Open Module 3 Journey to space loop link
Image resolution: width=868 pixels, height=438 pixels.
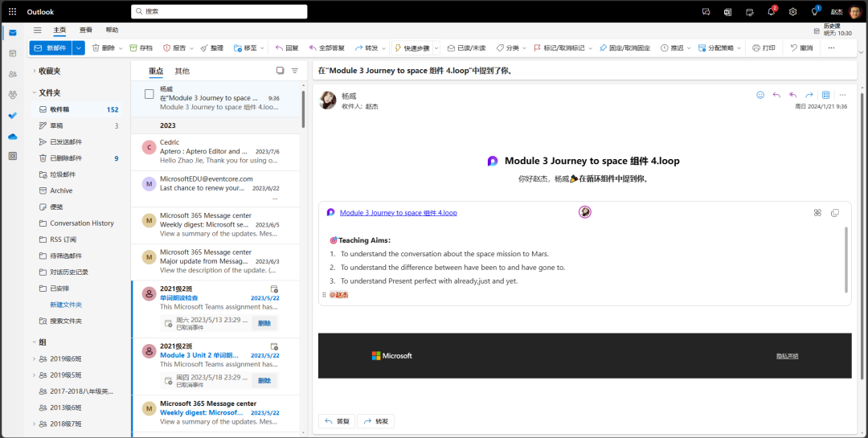(398, 213)
